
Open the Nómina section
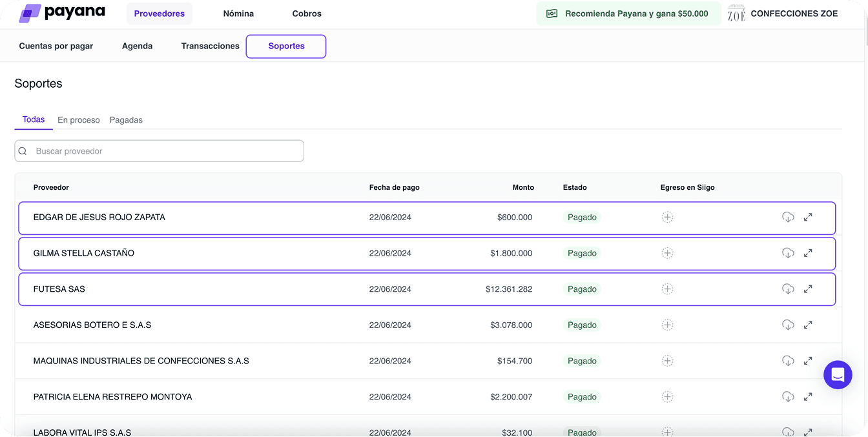click(x=238, y=13)
